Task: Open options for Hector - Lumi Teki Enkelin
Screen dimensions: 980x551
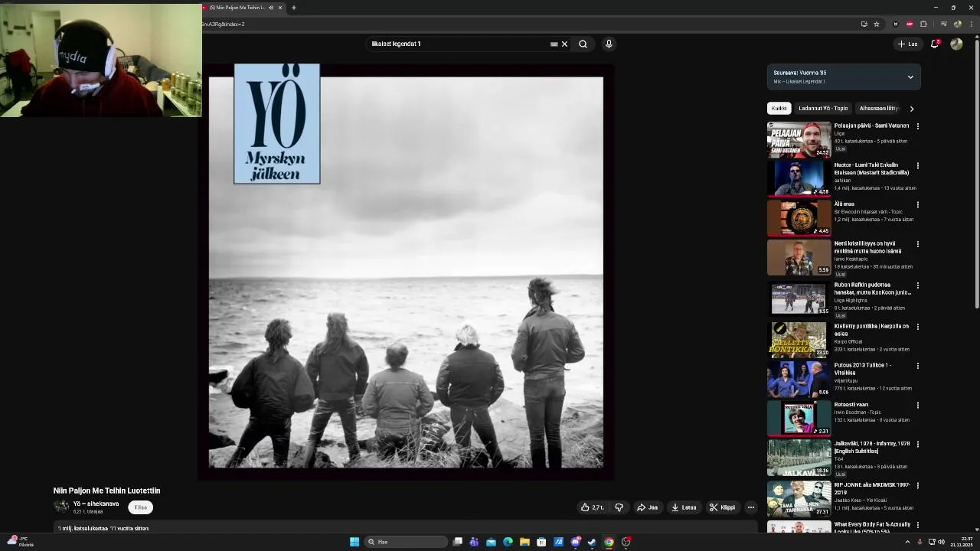Action: [918, 165]
